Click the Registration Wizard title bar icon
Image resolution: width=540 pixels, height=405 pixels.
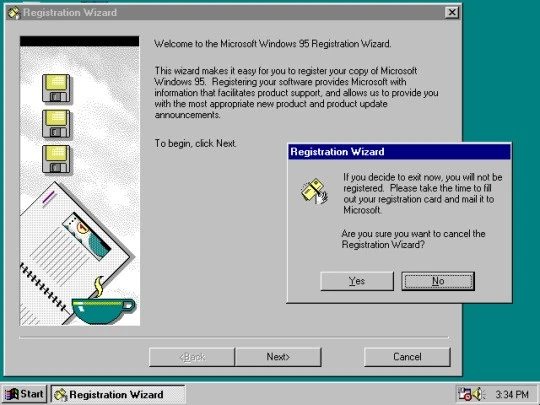[x=14, y=13]
